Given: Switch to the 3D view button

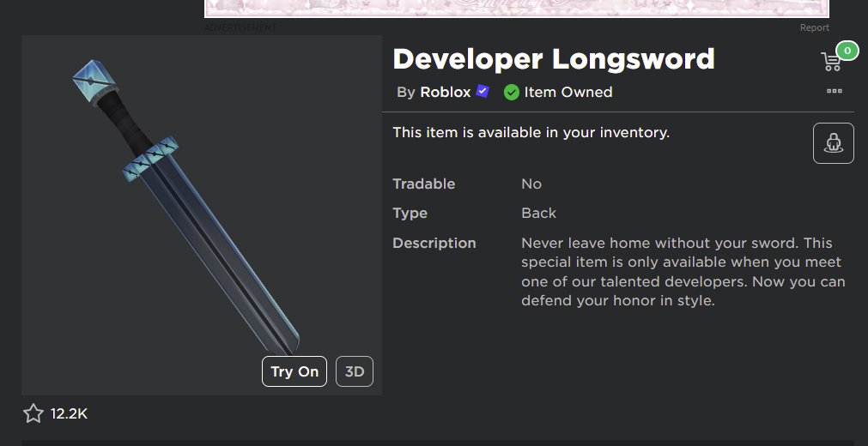Looking at the screenshot, I should point(355,371).
